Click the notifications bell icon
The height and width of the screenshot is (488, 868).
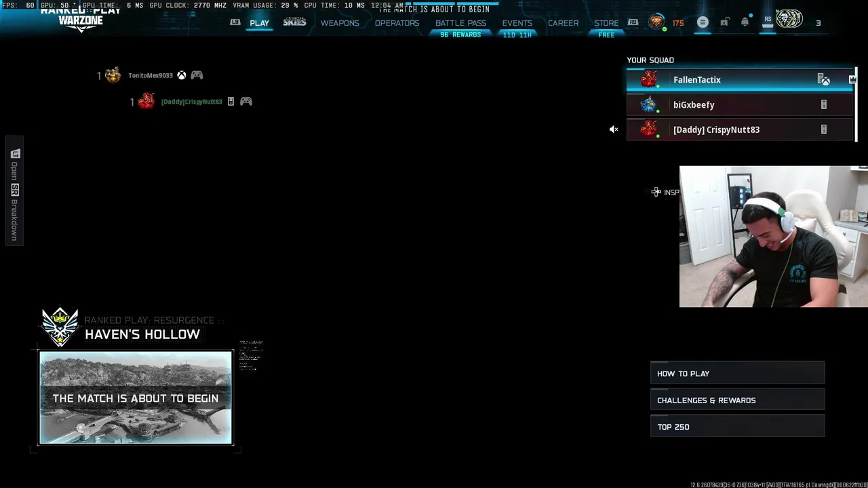tap(745, 22)
